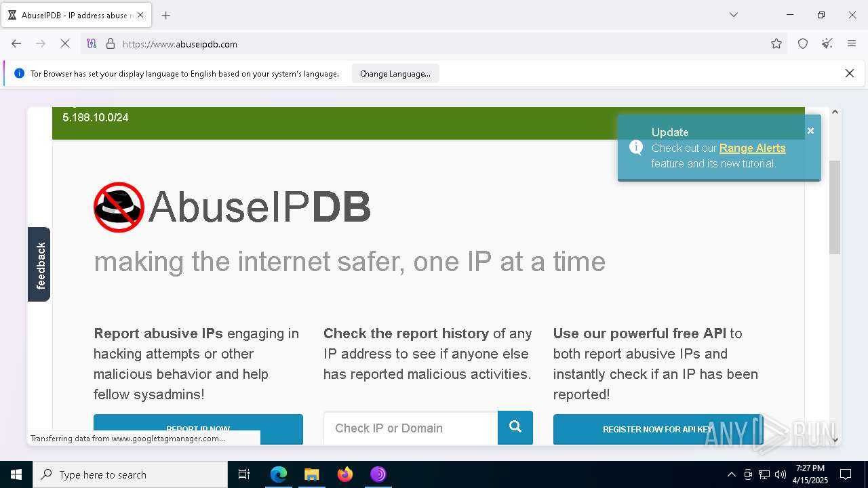Switch to Tor Browser taskbar icon
The height and width of the screenshot is (488, 868).
pos(378,474)
